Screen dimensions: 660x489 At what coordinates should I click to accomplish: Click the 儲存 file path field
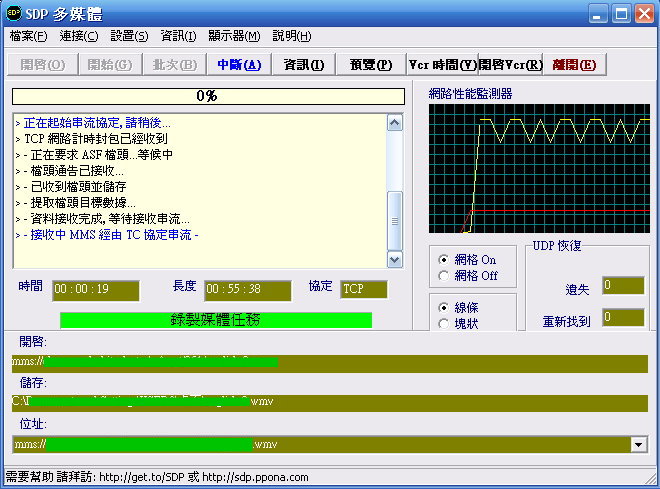click(x=330, y=403)
